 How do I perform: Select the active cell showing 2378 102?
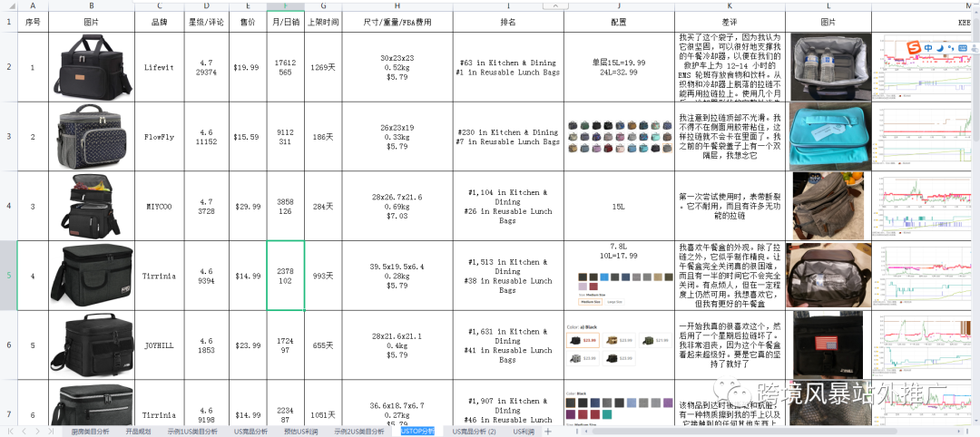286,276
